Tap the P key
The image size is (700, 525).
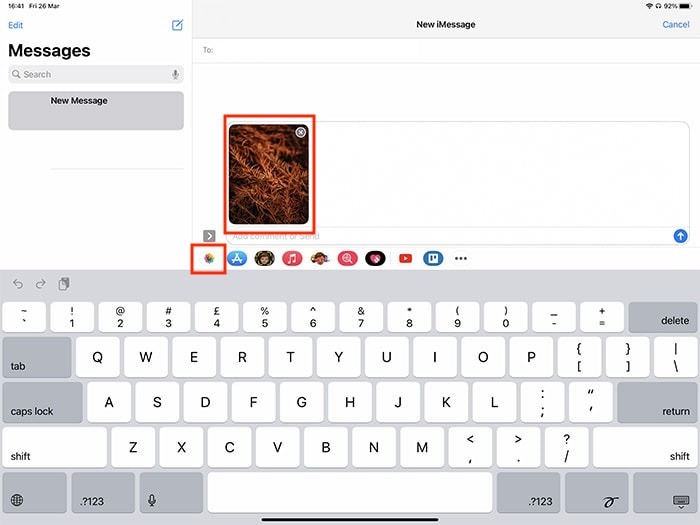click(x=531, y=357)
